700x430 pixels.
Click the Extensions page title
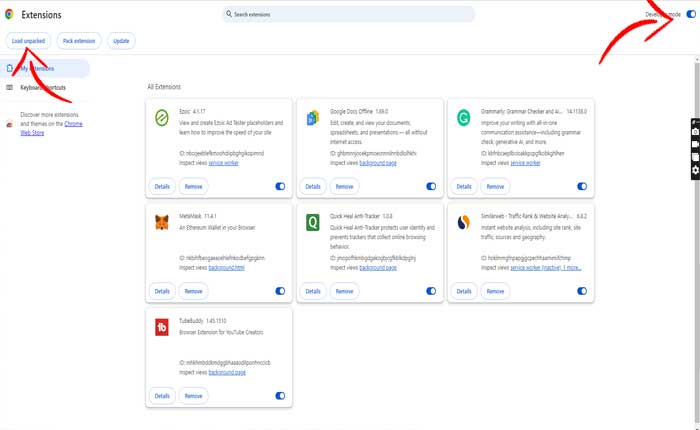click(41, 15)
